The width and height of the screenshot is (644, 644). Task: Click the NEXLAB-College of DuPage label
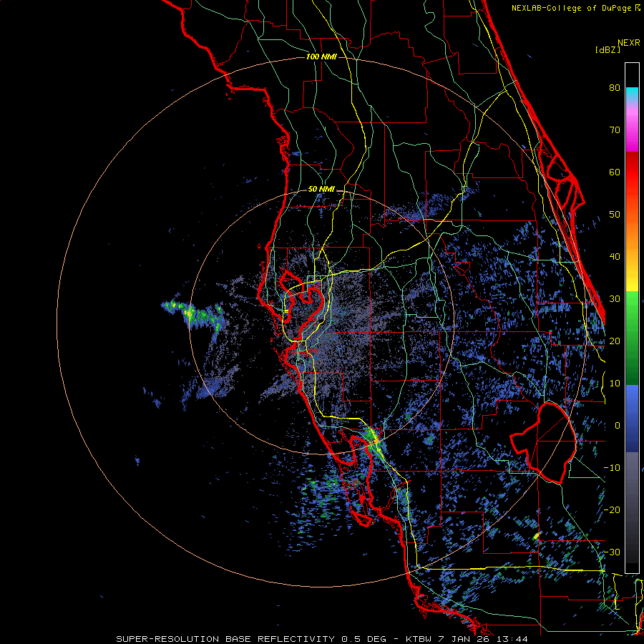tap(576, 8)
